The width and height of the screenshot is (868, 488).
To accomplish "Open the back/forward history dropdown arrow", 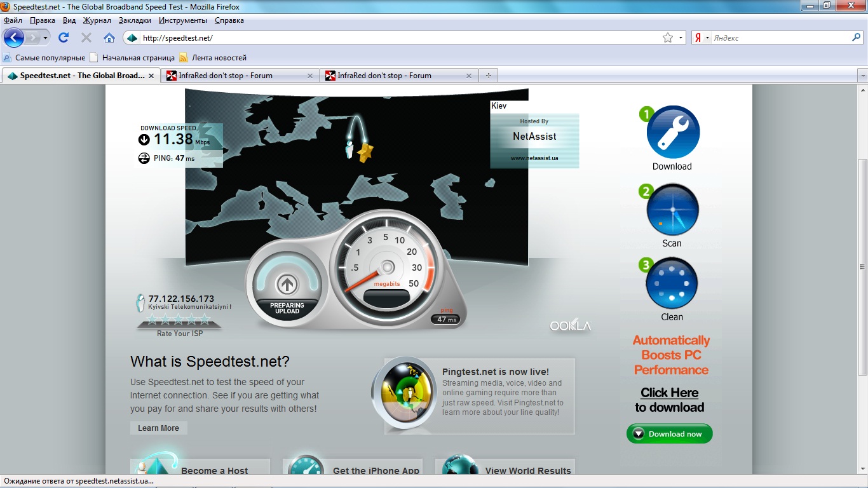I will point(45,37).
